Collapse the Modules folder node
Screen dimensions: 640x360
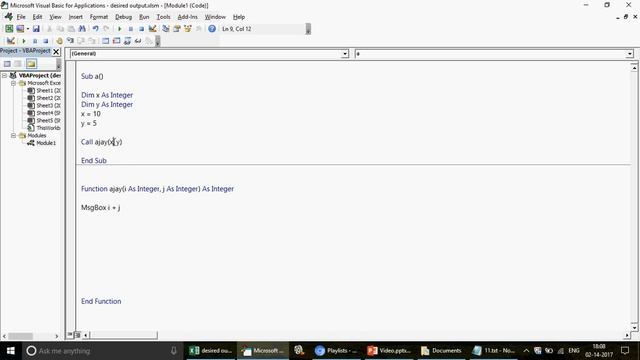[x=13, y=136]
